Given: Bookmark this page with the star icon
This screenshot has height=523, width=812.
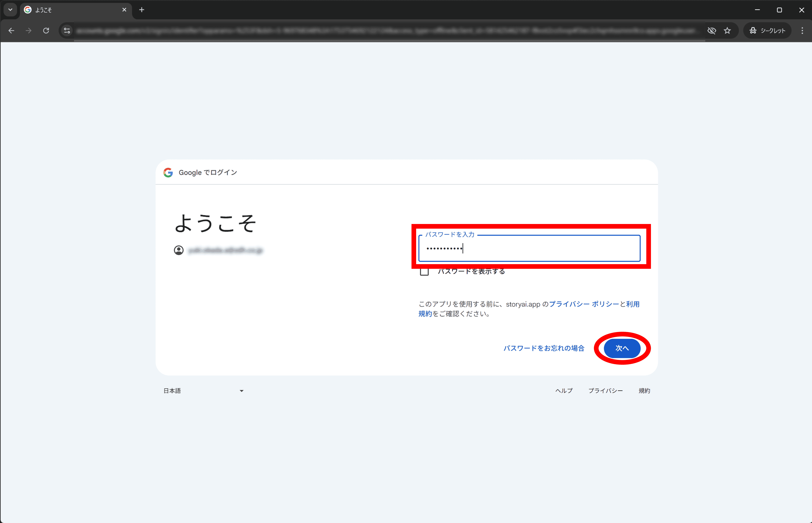Looking at the screenshot, I should pos(727,31).
